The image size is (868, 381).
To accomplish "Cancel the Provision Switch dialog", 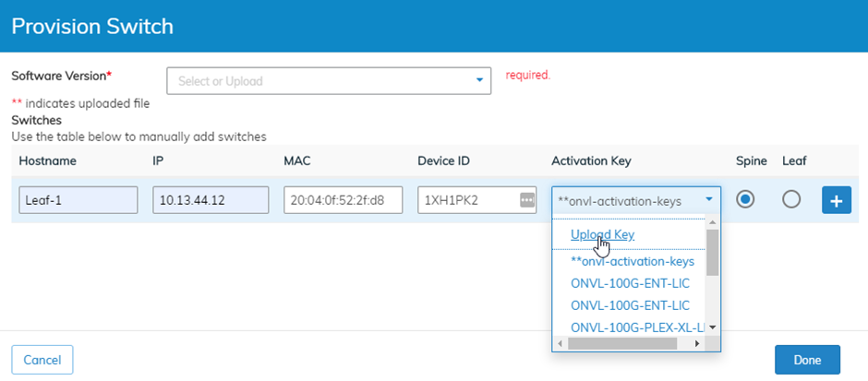I will point(42,359).
